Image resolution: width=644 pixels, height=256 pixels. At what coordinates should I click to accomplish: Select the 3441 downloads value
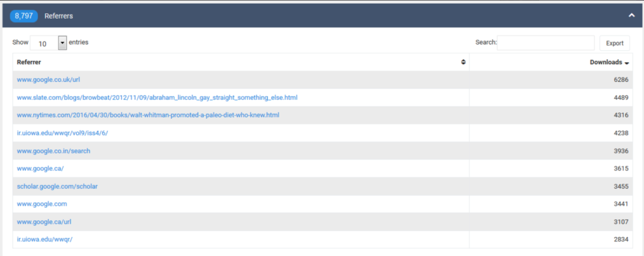point(621,204)
